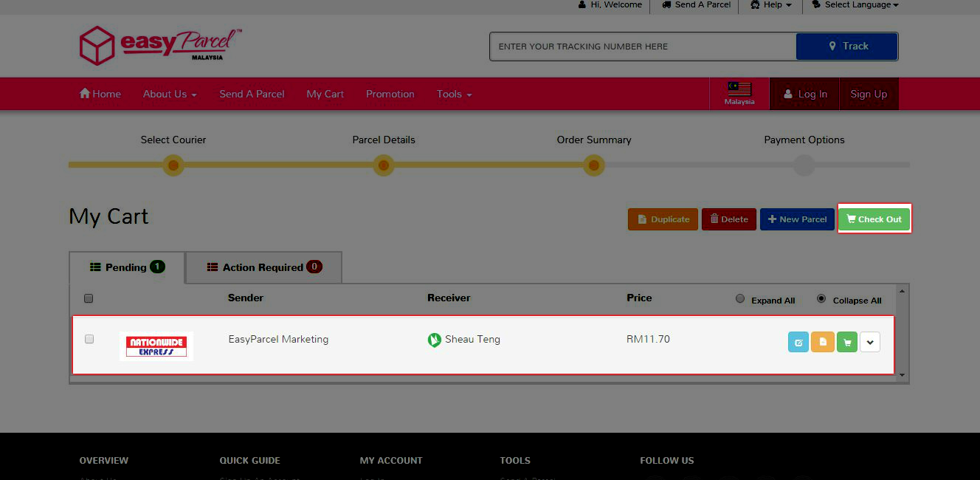The image size is (980, 480).
Task: Click the green cart icon in parcel row
Action: [846, 343]
